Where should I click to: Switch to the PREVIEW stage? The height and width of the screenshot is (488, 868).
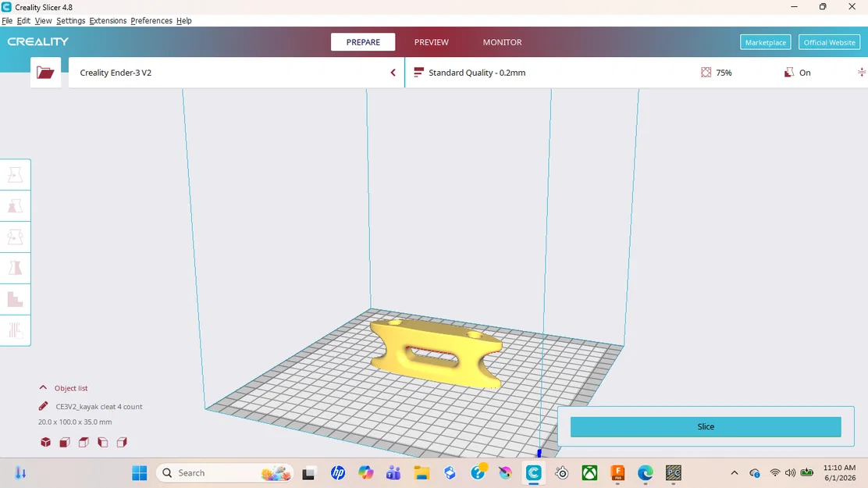(431, 42)
